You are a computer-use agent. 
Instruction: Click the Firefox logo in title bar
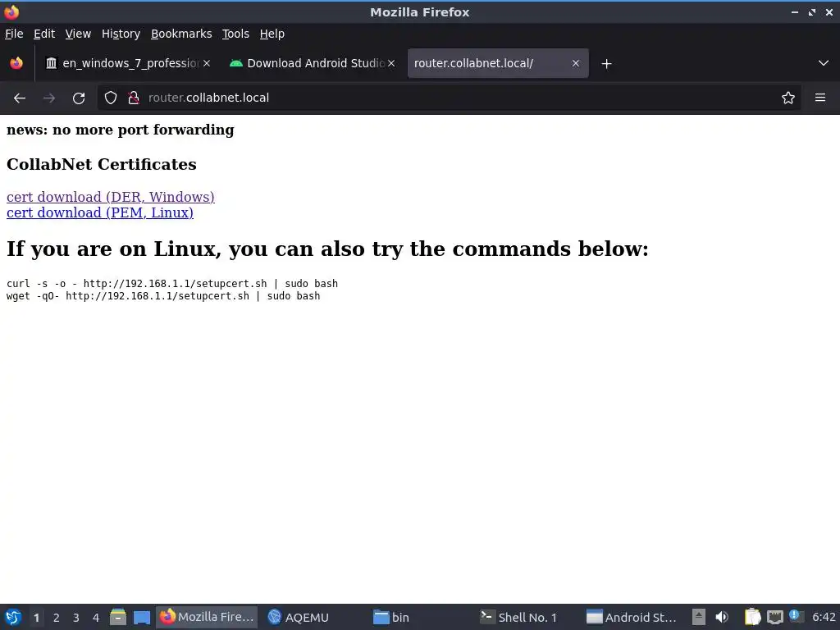tap(11, 11)
